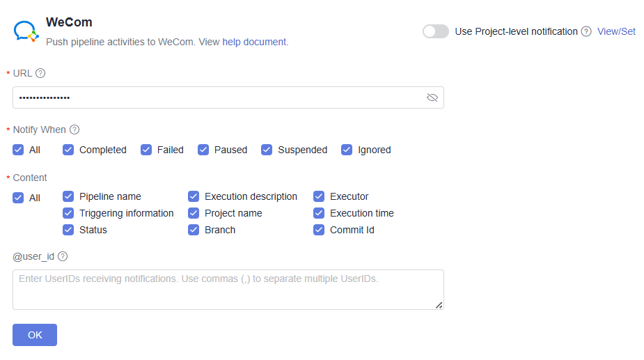The width and height of the screenshot is (644, 360).
Task: Uncheck the Pipeline name content checkbox
Action: click(x=68, y=196)
